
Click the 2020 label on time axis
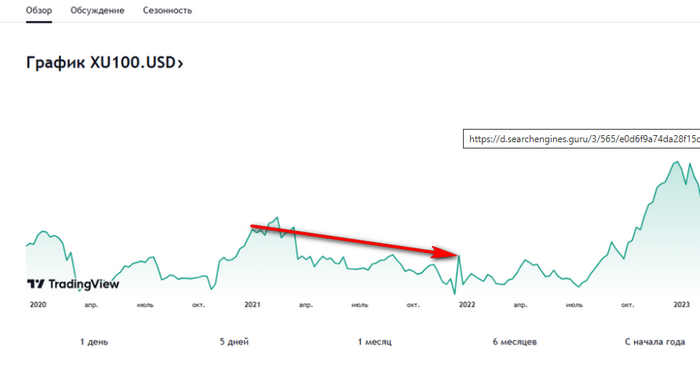[38, 305]
